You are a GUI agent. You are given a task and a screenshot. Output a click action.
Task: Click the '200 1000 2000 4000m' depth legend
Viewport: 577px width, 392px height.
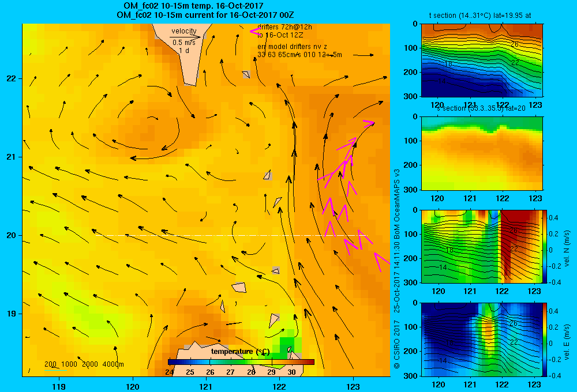tap(84, 364)
